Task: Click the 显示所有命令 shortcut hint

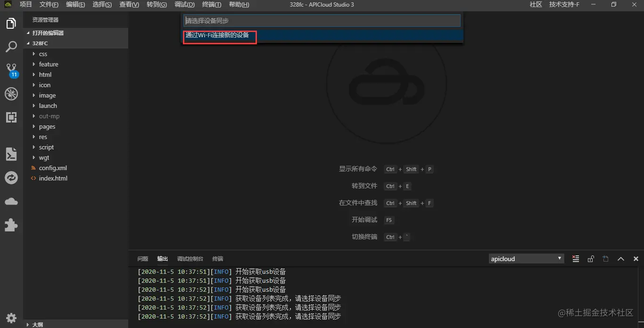Action: click(x=358, y=169)
